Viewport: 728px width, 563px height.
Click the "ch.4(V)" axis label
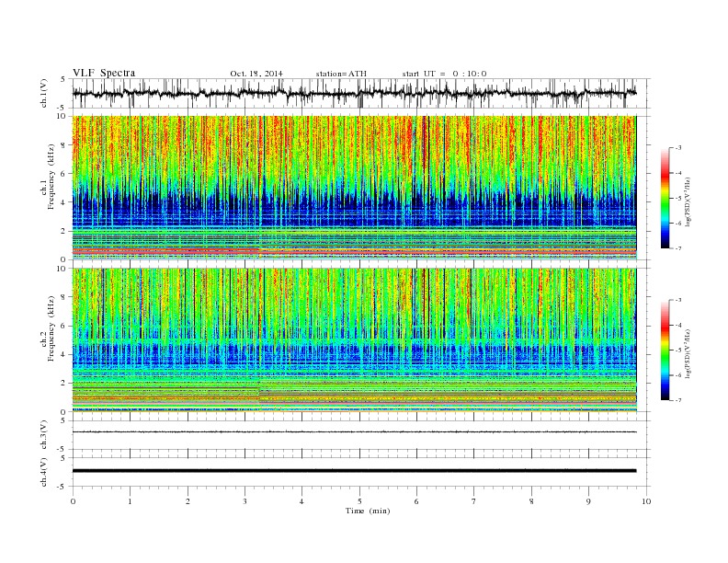44,472
